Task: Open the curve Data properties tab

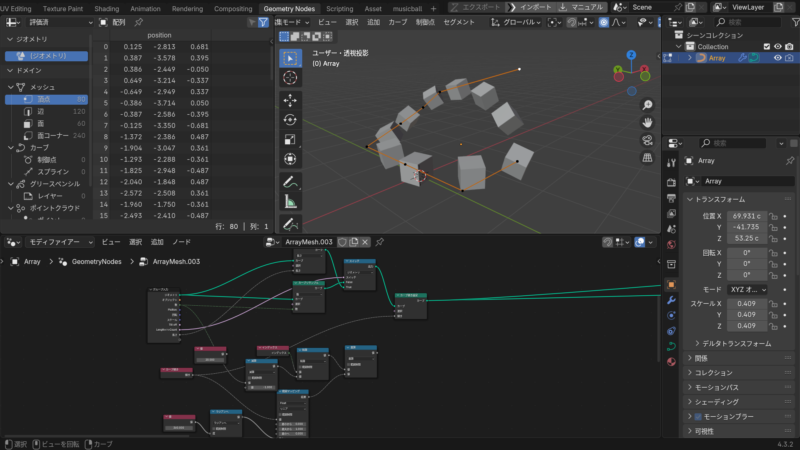Action: (671, 346)
